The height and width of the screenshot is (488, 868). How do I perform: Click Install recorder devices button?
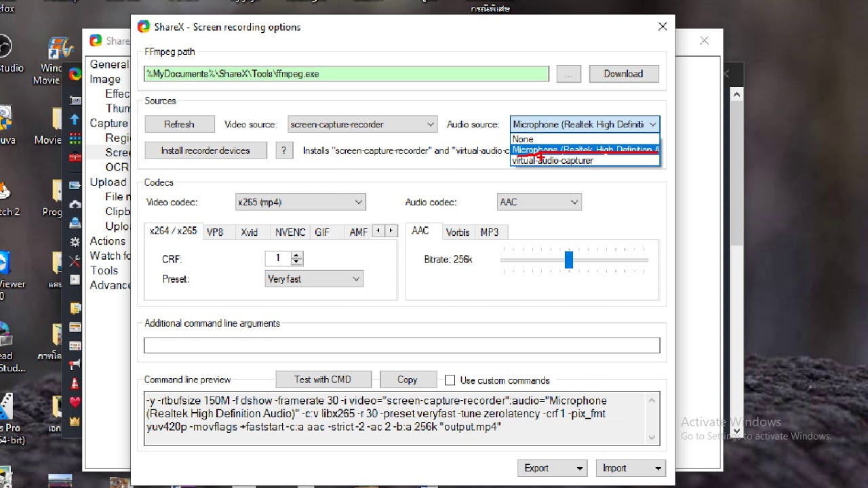click(x=205, y=150)
